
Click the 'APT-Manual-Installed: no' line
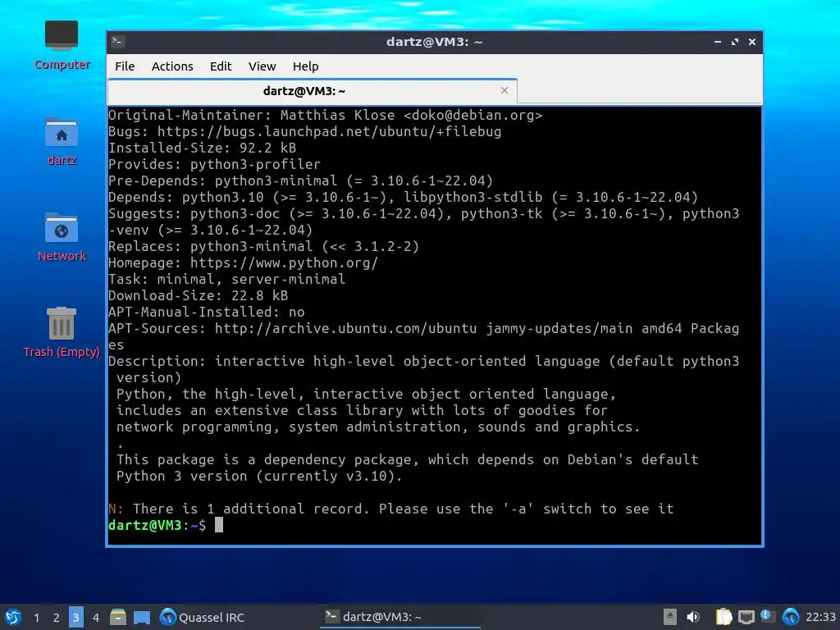(x=206, y=313)
